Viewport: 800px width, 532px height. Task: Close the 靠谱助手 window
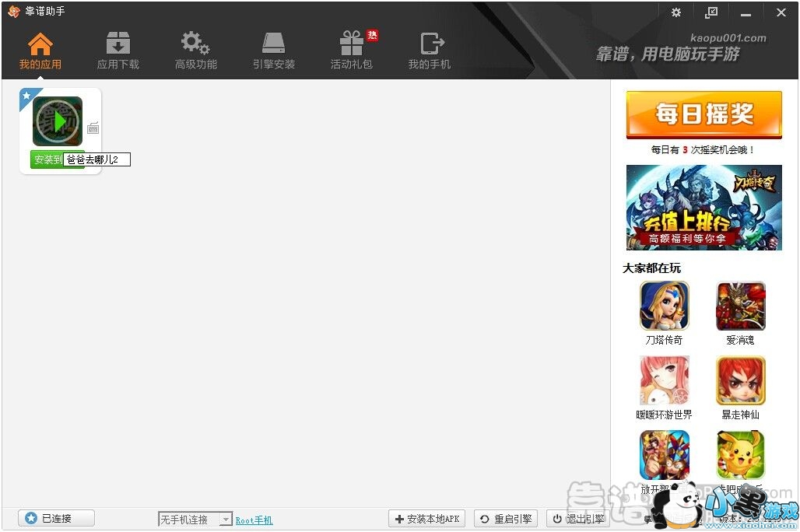pos(781,12)
